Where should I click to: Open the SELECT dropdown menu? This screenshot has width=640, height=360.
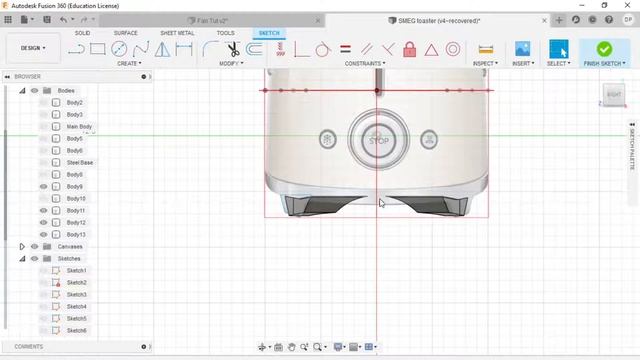click(559, 64)
